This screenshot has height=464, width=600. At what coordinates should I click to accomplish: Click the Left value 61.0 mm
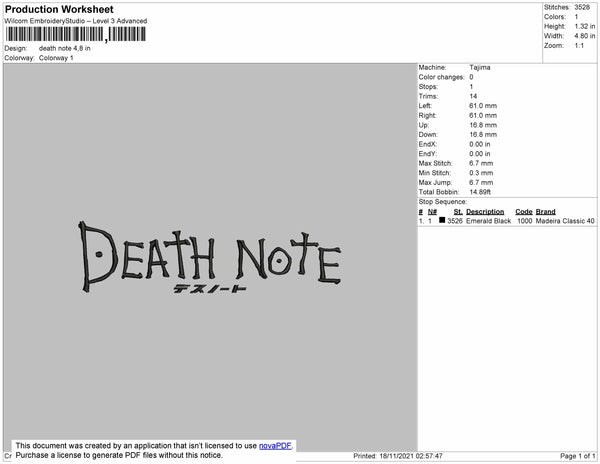pyautogui.click(x=483, y=106)
